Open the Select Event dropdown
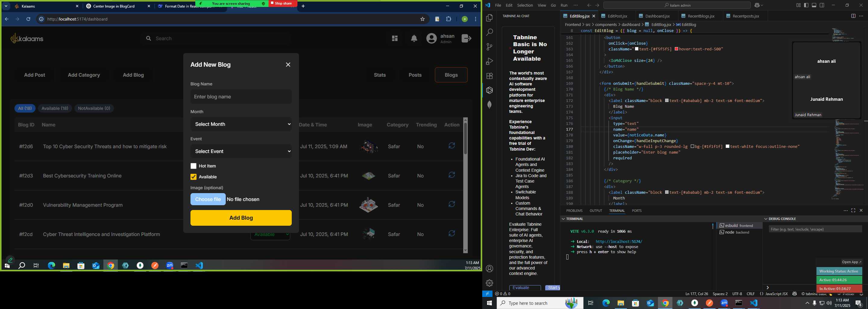Image resolution: width=868 pixels, height=309 pixels. tap(241, 151)
